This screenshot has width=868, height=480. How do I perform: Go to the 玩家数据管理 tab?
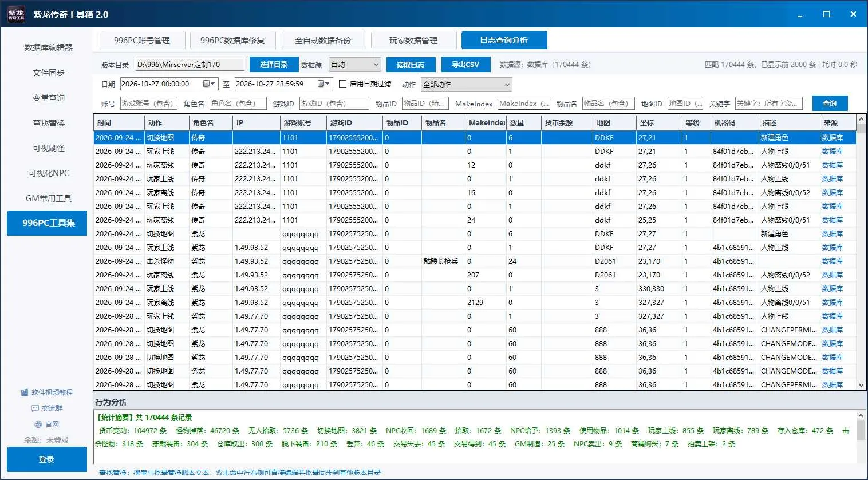click(413, 41)
